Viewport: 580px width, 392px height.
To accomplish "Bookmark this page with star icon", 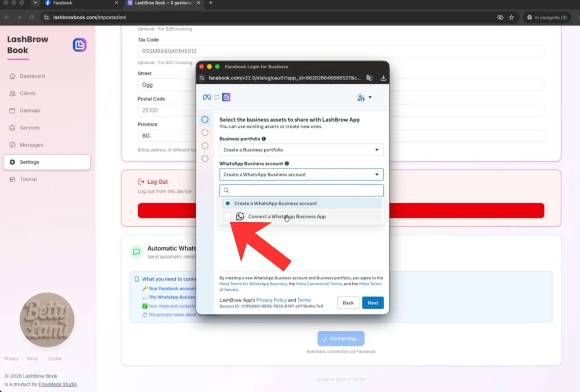I will (x=511, y=17).
